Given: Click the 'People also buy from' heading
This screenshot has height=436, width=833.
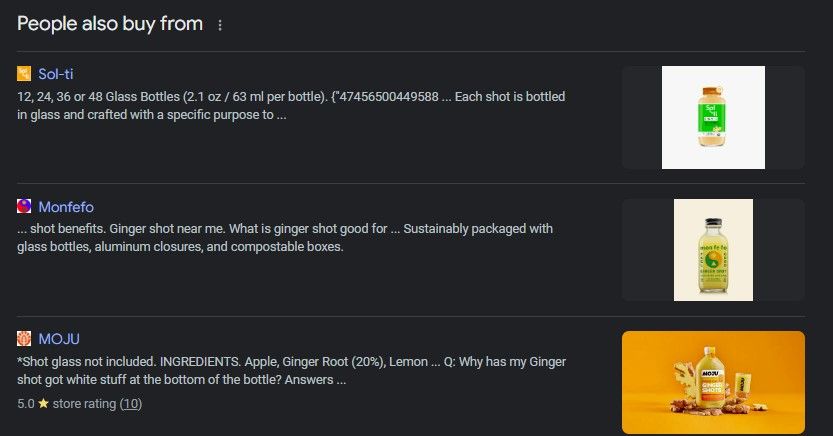Looking at the screenshot, I should tap(110, 24).
